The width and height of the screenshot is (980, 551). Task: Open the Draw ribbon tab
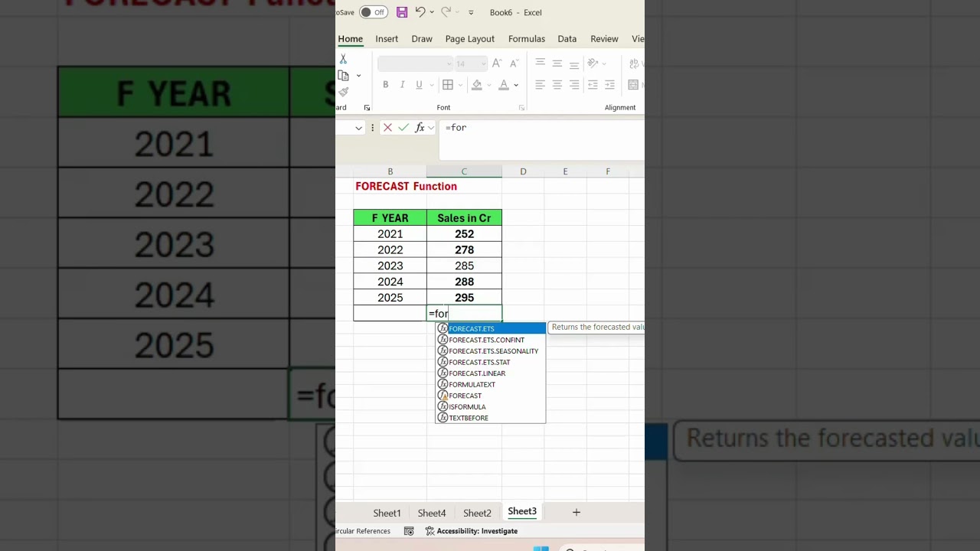[422, 39]
